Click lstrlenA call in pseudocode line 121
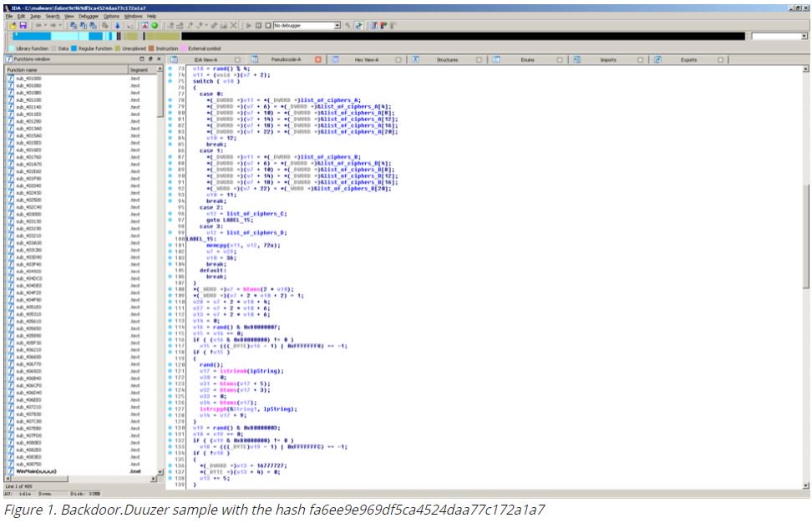Screen dimensions: 812x523 (234, 371)
